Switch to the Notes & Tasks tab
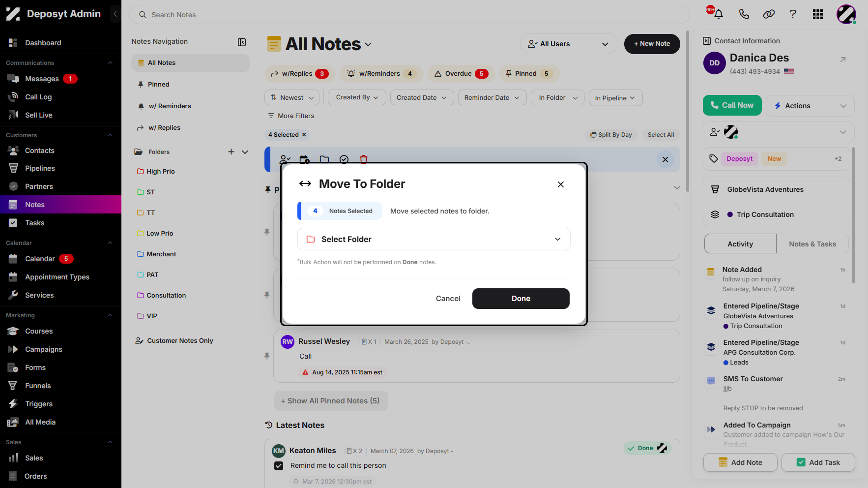The width and height of the screenshot is (868, 488). click(x=812, y=244)
